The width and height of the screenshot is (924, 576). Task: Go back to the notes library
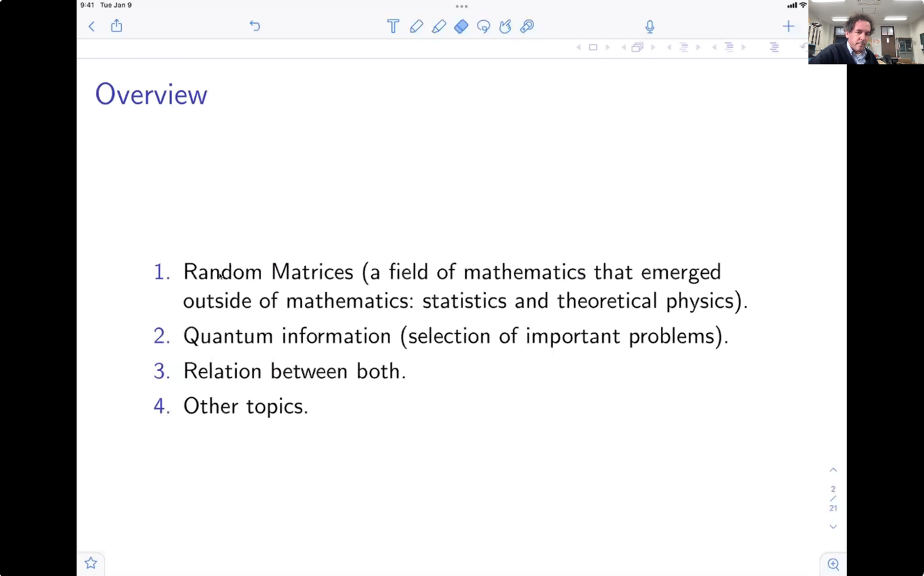[x=91, y=26]
